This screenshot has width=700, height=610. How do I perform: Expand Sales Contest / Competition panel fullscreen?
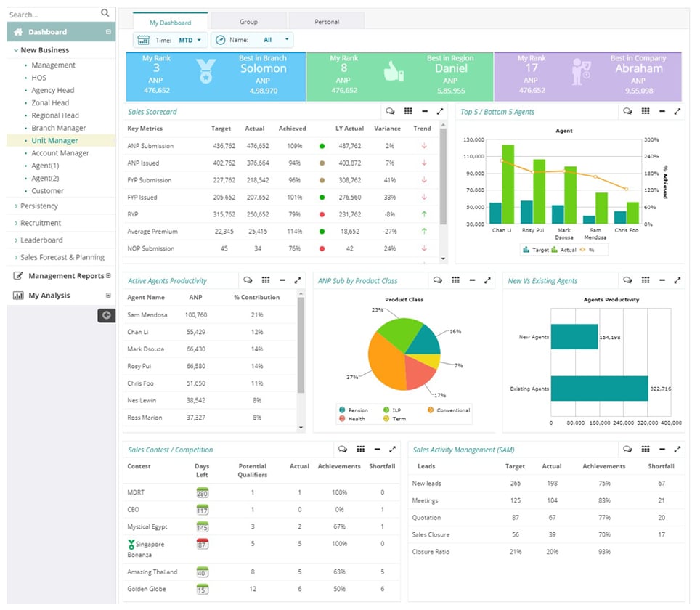coord(392,450)
